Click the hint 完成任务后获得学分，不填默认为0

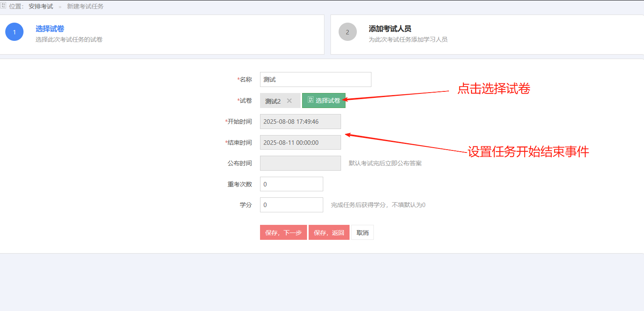tap(378, 205)
